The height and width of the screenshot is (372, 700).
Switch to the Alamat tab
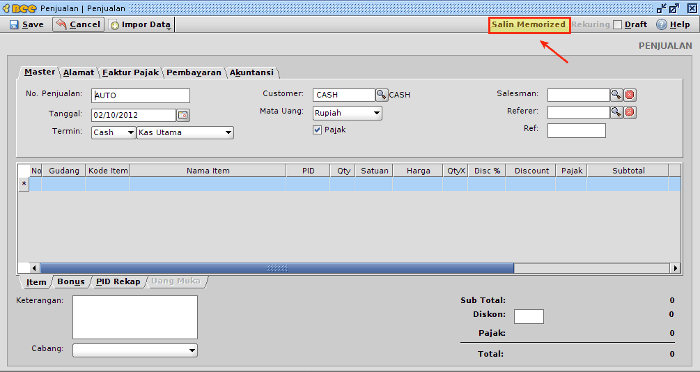[x=79, y=72]
